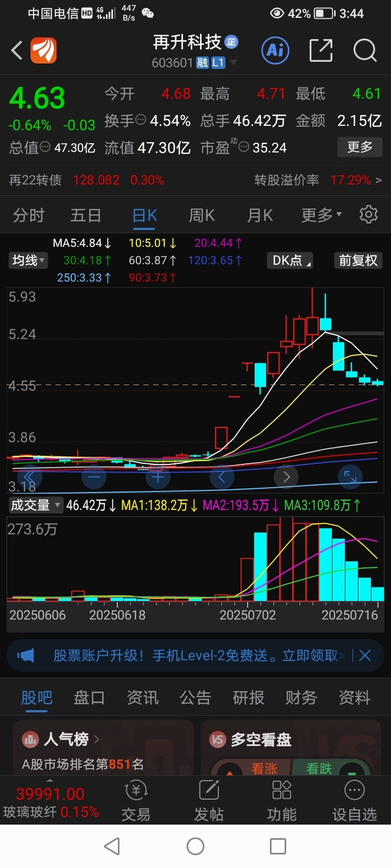Open 交易 trade icon
391x868 pixels.
(x=136, y=801)
